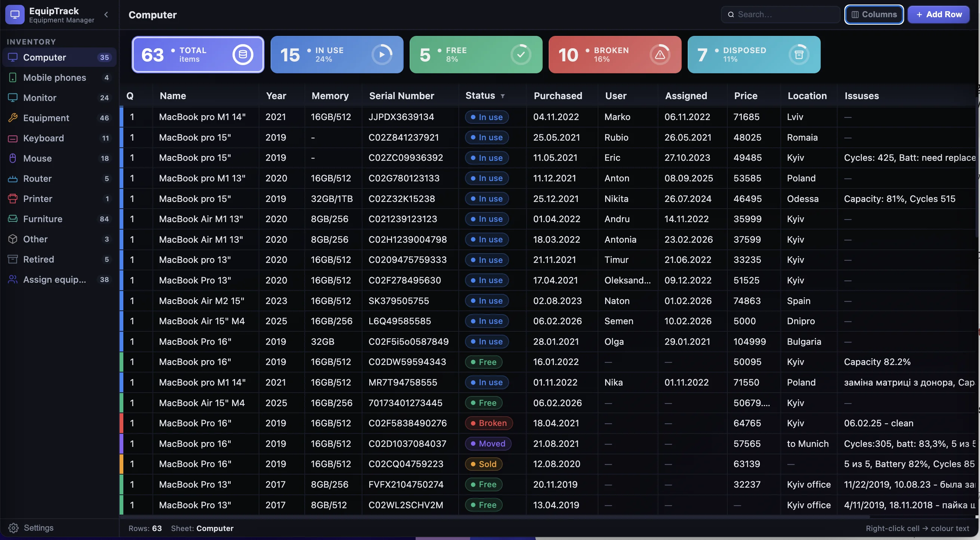Click into the Search field
This screenshot has height=540, width=980.
[780, 15]
